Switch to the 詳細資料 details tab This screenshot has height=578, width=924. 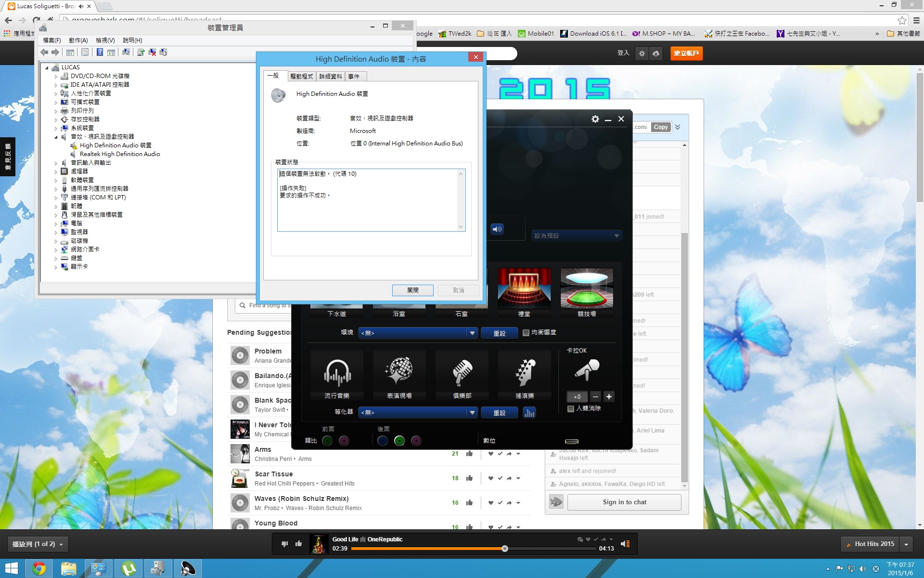[331, 76]
